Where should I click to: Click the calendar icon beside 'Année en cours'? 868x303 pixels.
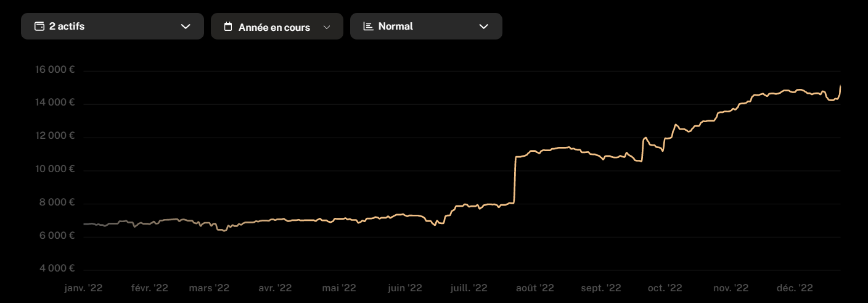[228, 27]
